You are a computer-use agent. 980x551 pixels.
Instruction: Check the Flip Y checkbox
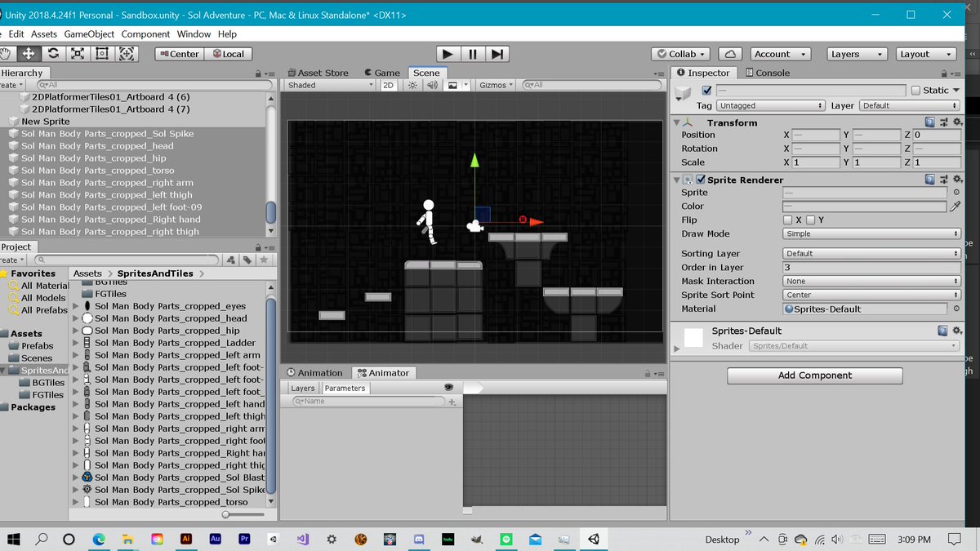click(x=811, y=220)
